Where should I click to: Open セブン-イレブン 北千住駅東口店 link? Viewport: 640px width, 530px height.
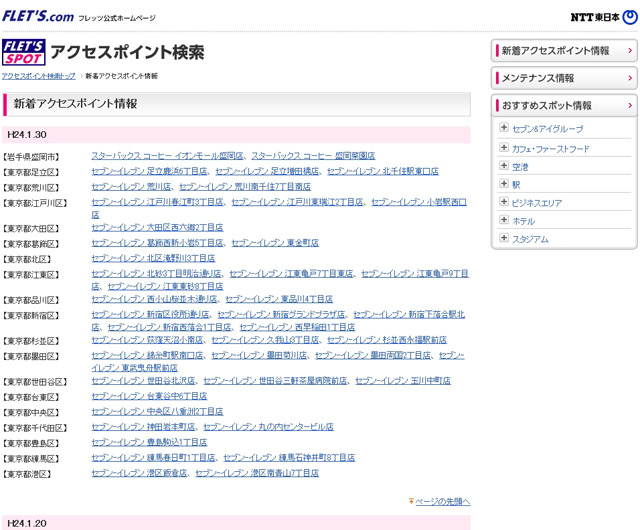click(x=383, y=171)
